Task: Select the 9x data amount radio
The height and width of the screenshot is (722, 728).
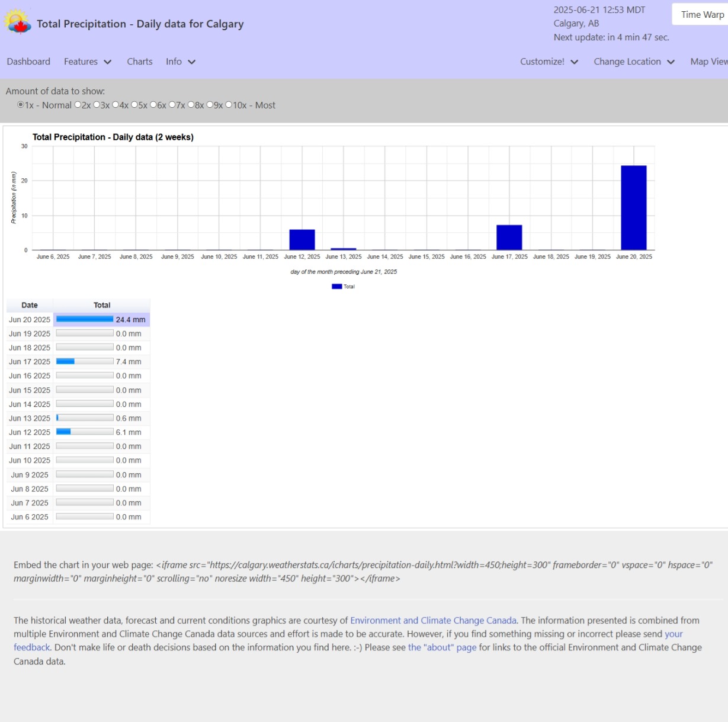Action: [210, 105]
